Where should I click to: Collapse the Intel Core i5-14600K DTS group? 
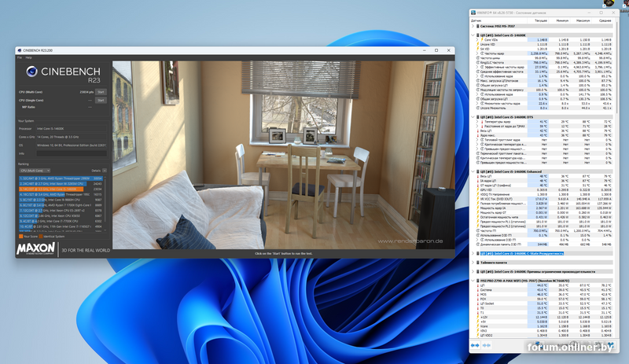473,116
